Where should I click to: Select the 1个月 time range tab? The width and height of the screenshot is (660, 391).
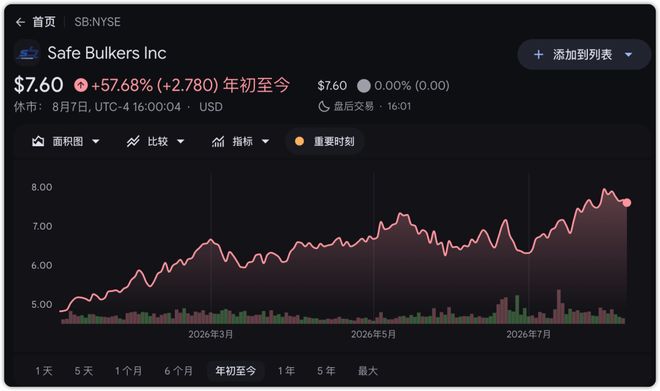coord(128,371)
